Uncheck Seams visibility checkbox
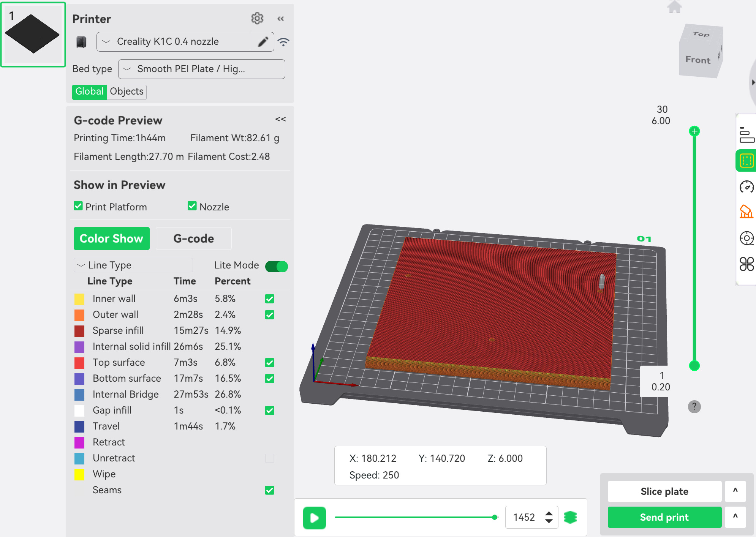Viewport: 756px width, 537px height. [270, 490]
